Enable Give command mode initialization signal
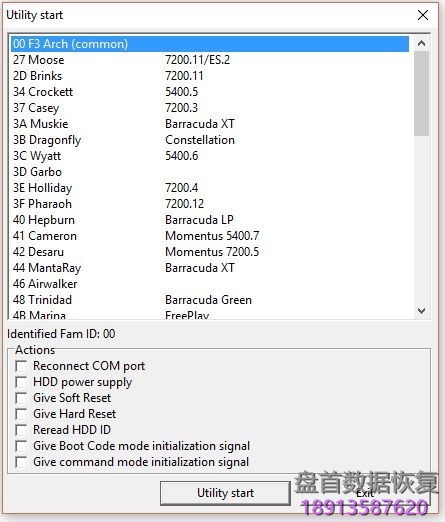This screenshot has height=522, width=445. 21,462
